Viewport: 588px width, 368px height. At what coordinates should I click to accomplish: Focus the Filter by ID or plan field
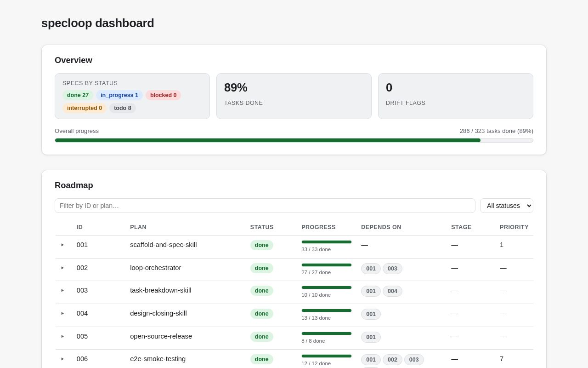point(265,206)
